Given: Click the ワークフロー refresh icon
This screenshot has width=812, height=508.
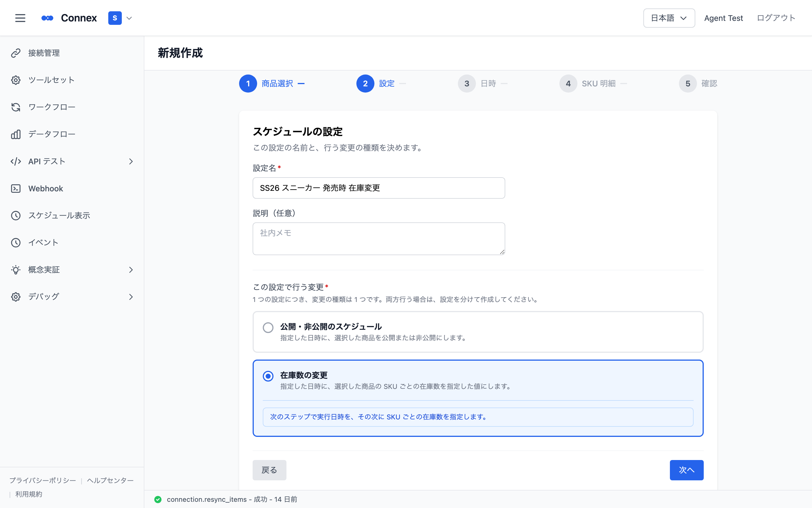Looking at the screenshot, I should coord(16,107).
